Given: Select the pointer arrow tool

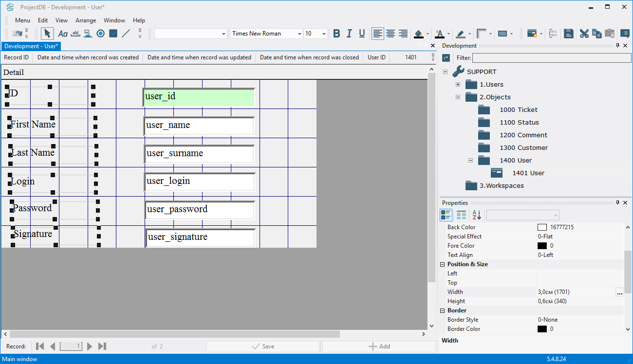Looking at the screenshot, I should click(47, 34).
